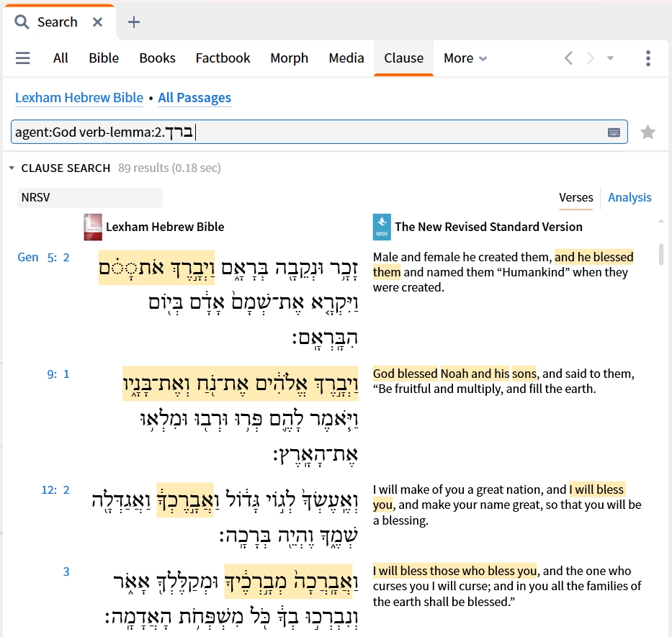Open the Gen 5:2 reference link
The height and width of the screenshot is (637, 672).
click(43, 257)
